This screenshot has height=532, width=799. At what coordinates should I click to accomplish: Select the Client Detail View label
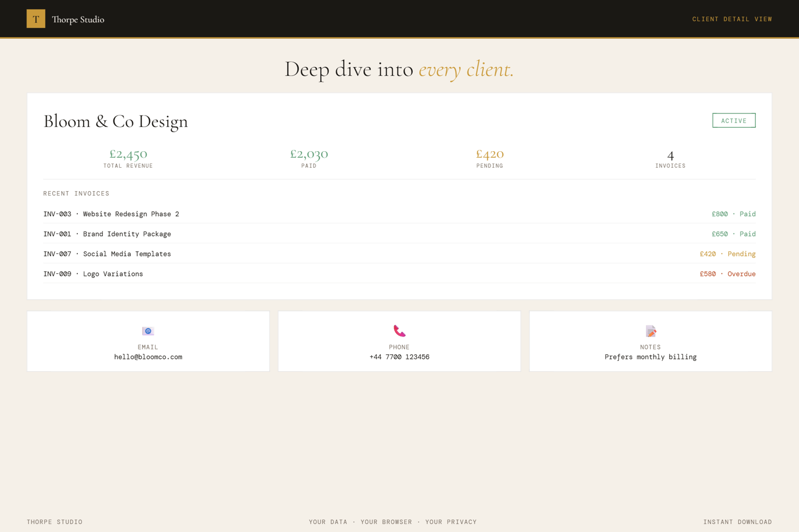[732, 19]
